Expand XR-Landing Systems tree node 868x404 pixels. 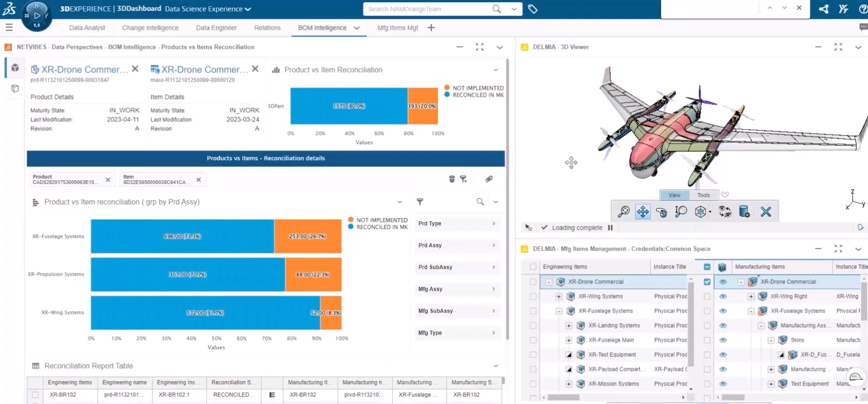tap(569, 326)
